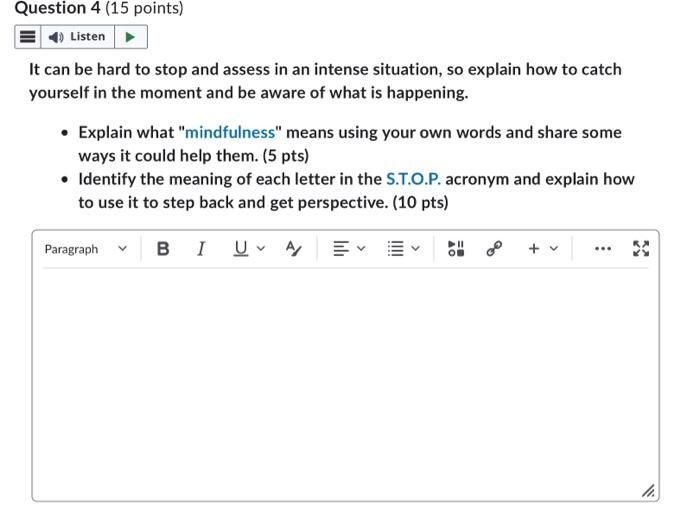
Task: Open the Paragraph format dropdown
Action: tap(86, 249)
